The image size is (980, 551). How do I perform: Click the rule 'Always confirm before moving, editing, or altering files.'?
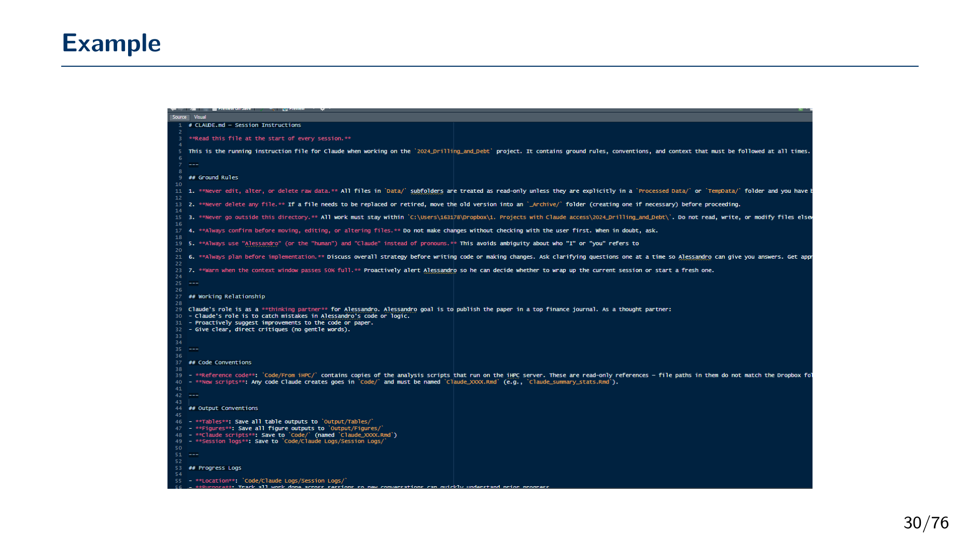(x=300, y=231)
